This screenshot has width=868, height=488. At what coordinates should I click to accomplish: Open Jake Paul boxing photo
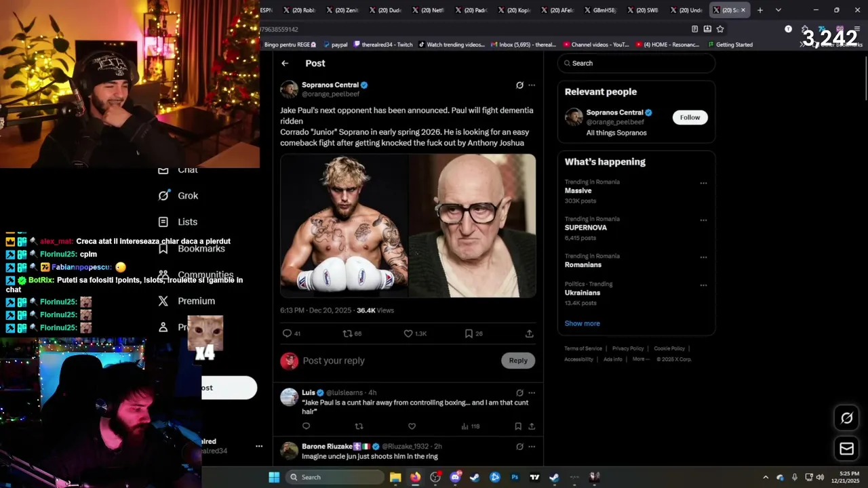coord(344,226)
